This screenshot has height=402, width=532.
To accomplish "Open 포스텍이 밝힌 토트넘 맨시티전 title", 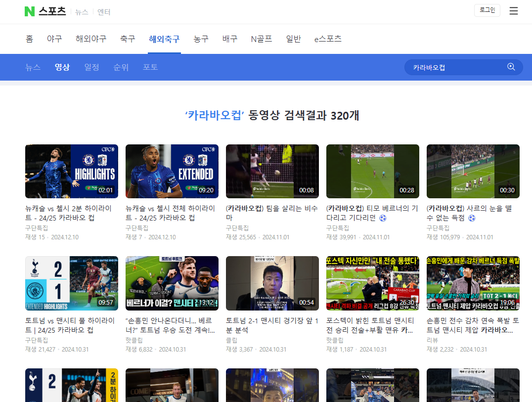I will [370, 325].
